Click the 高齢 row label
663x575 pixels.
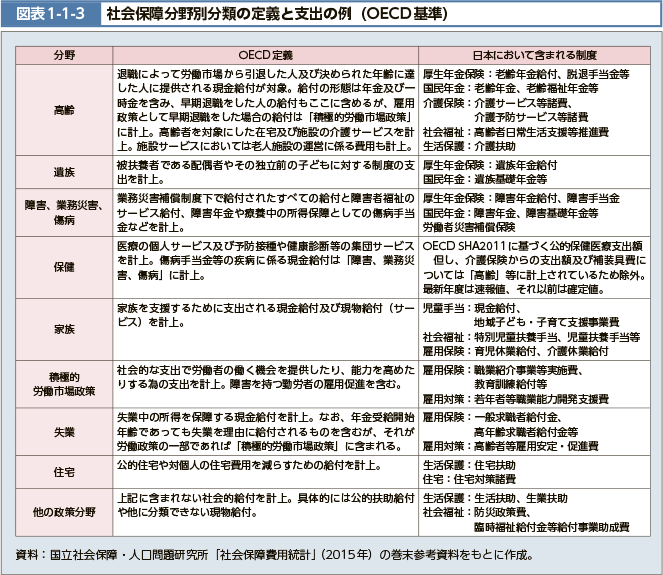coord(64,109)
